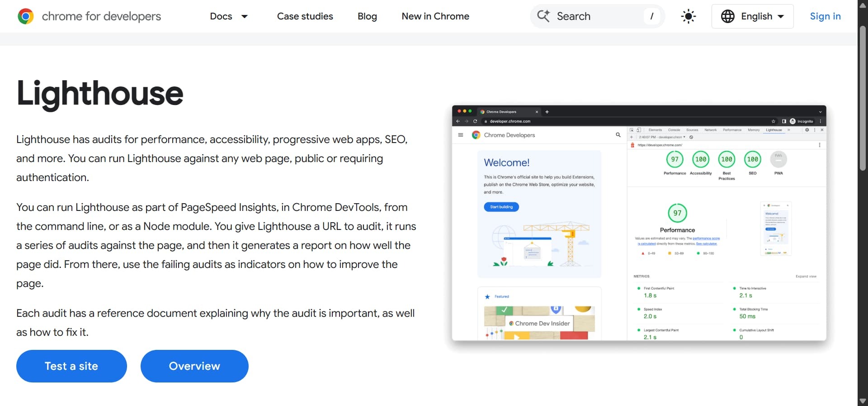Click the Accessibility 100 score gauge
This screenshot has width=868, height=406.
coord(701,159)
